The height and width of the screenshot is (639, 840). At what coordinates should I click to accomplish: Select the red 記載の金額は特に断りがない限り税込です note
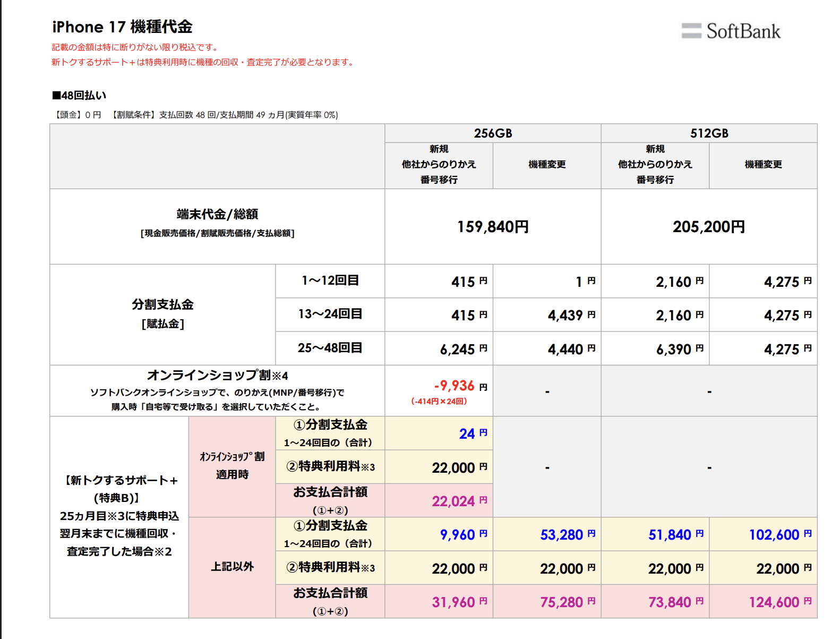[x=136, y=47]
